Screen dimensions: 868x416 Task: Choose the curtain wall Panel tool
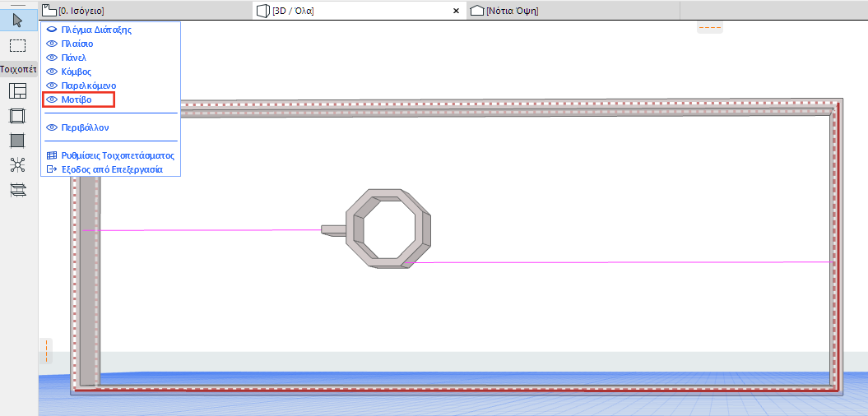pos(18,141)
